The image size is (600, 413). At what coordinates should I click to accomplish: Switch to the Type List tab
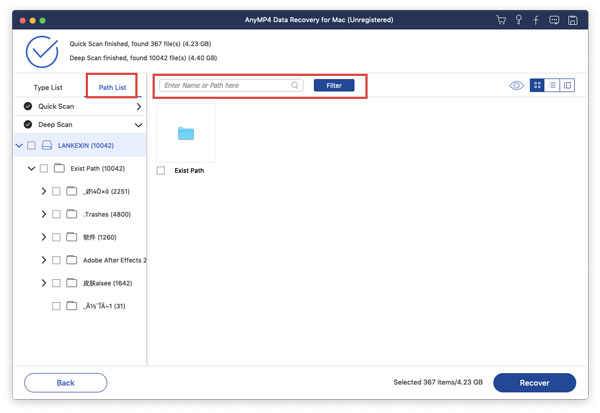[x=48, y=87]
